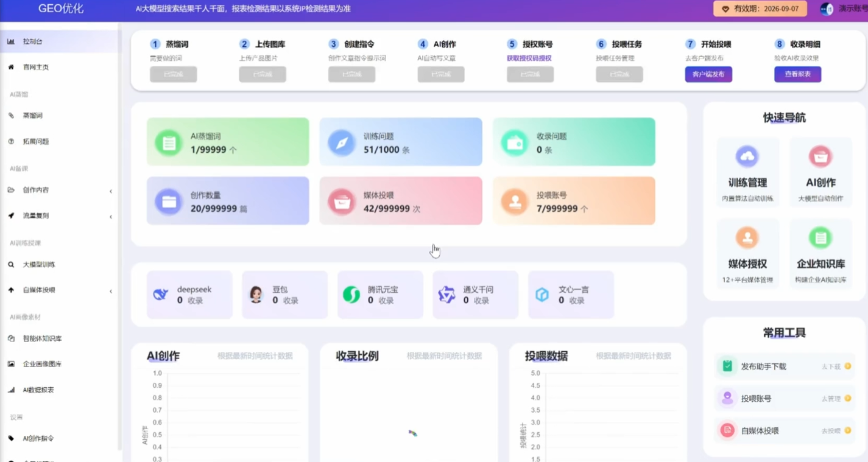Open 媒体授权 quick navigation icon
The height and width of the screenshot is (462, 868).
747,251
